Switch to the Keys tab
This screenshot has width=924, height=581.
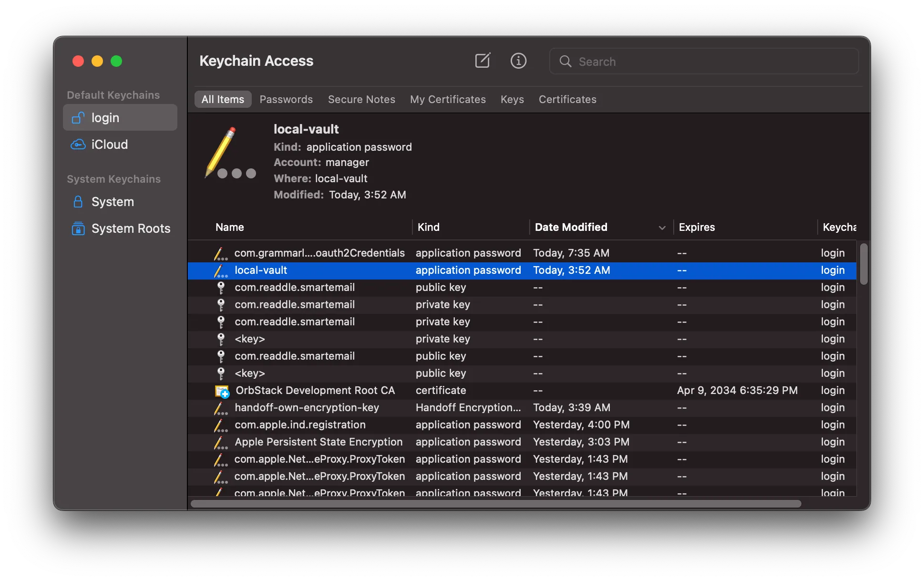[x=512, y=99]
